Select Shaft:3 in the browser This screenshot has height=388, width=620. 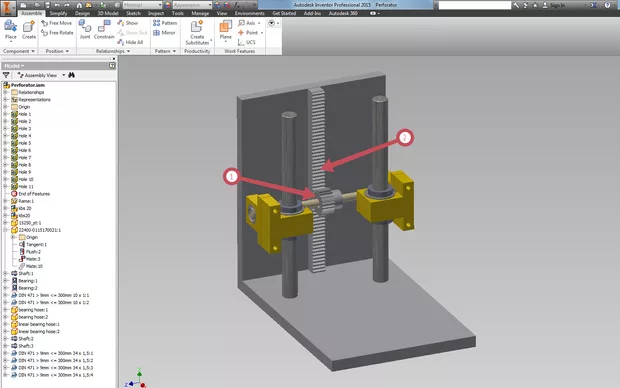pyautogui.click(x=22, y=346)
